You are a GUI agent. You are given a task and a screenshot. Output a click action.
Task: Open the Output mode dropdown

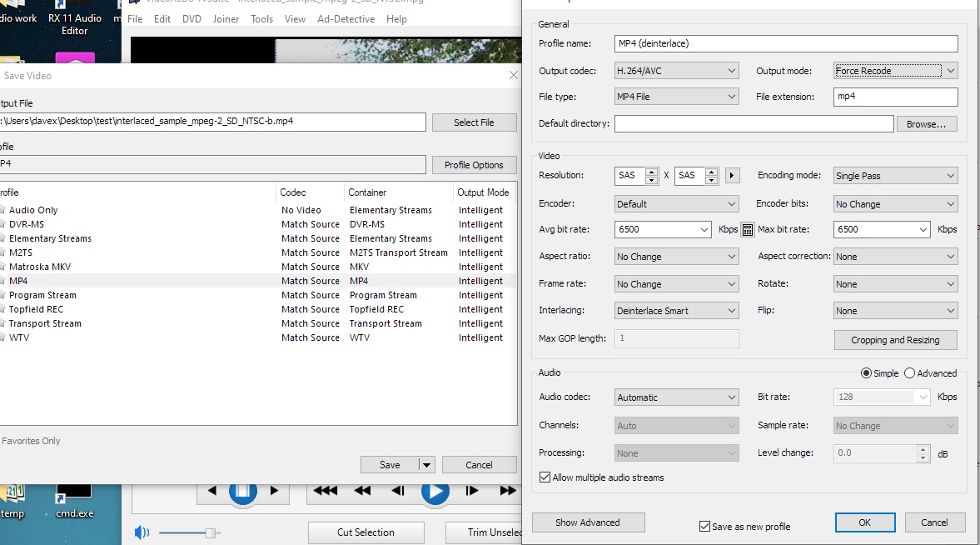895,71
